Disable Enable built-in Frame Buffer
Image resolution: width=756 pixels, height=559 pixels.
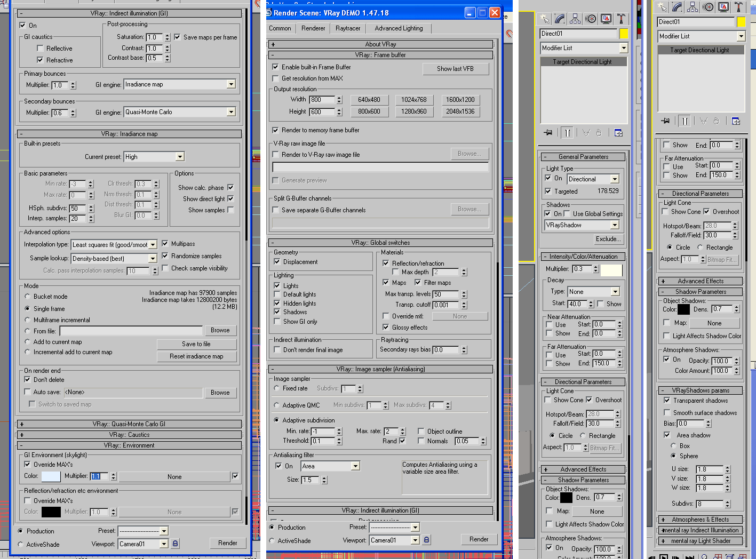click(275, 67)
